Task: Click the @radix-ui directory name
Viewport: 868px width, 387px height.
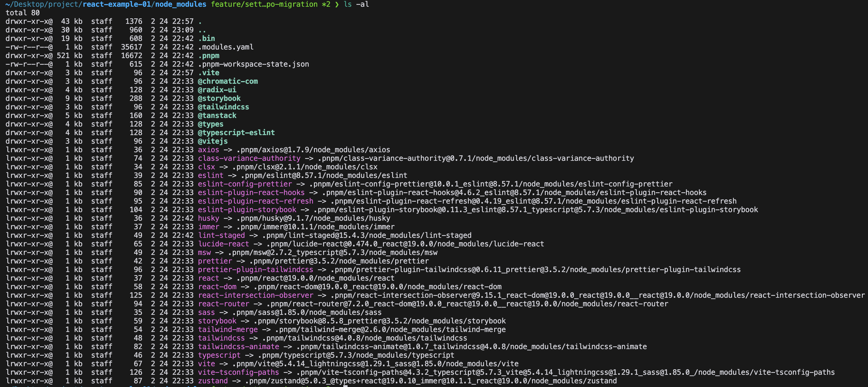Action: click(217, 90)
